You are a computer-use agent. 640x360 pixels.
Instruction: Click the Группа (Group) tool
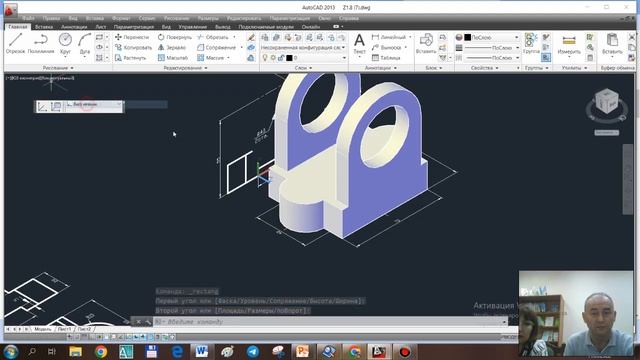pos(531,44)
